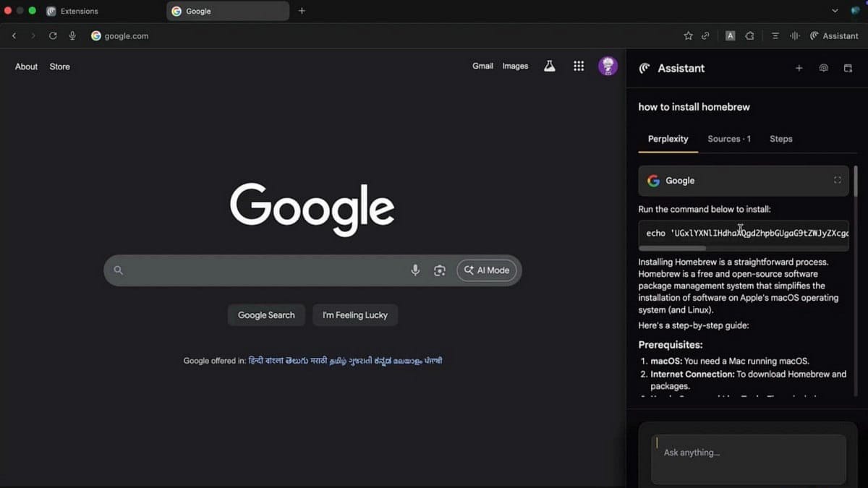The width and height of the screenshot is (868, 488).
Task: Copy the page link from the toolbar
Action: click(705, 35)
